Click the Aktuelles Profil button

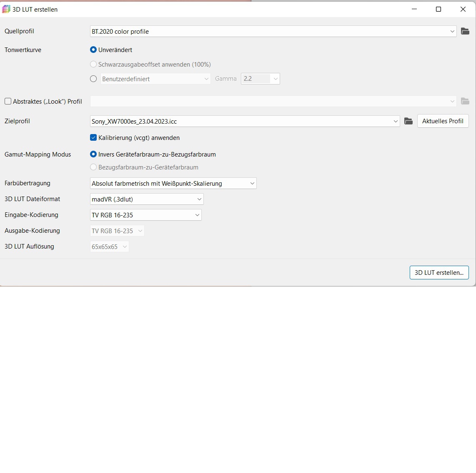click(443, 121)
